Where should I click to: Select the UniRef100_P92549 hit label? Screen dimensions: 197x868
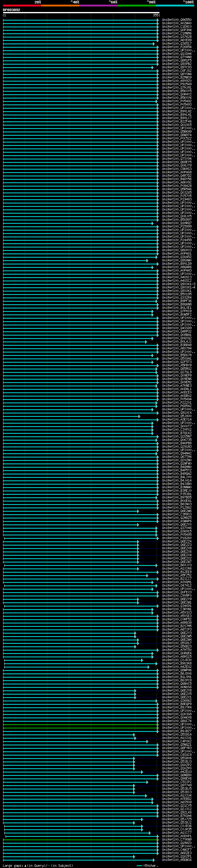(x=176, y=84)
